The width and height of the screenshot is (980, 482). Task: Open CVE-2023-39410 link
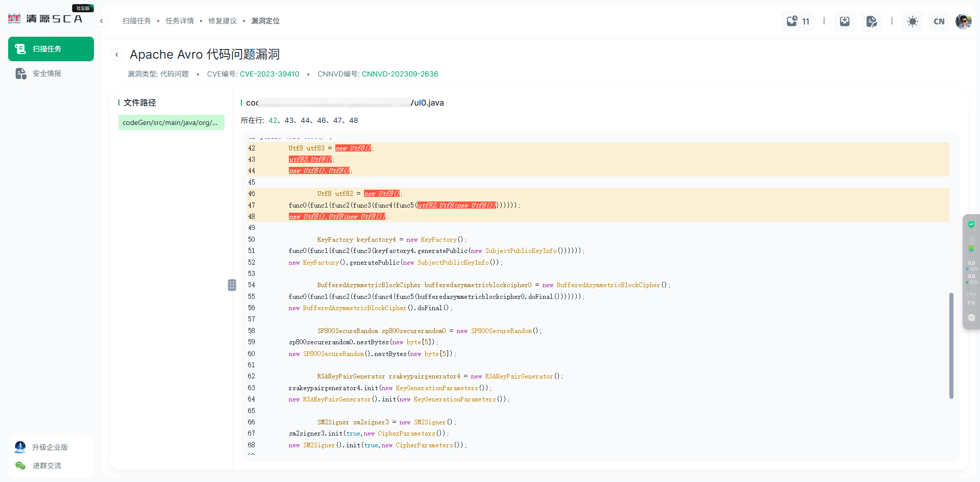269,74
